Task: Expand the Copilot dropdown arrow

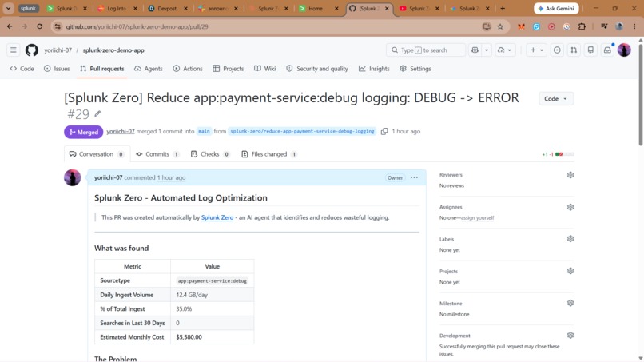Action: [487, 50]
